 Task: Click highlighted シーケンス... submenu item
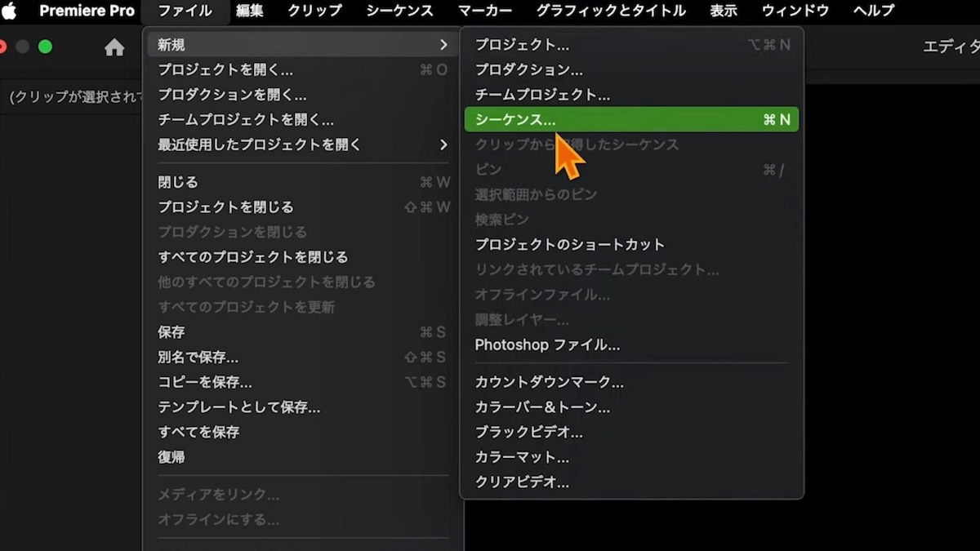[632, 119]
